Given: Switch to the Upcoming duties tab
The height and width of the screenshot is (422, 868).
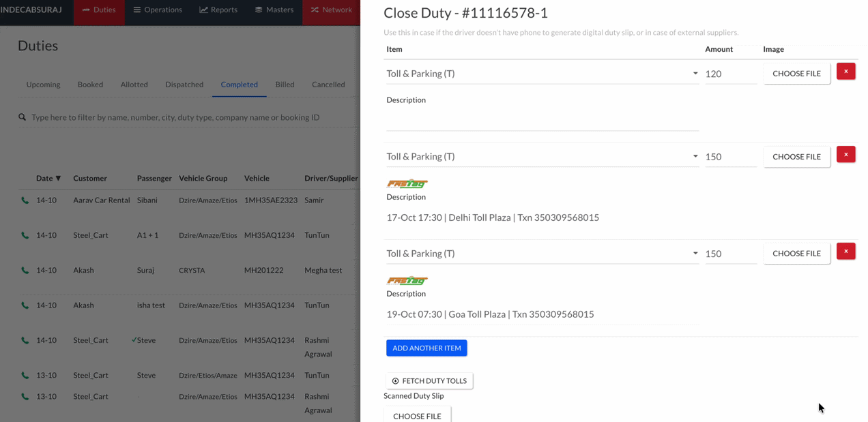Looking at the screenshot, I should (43, 85).
